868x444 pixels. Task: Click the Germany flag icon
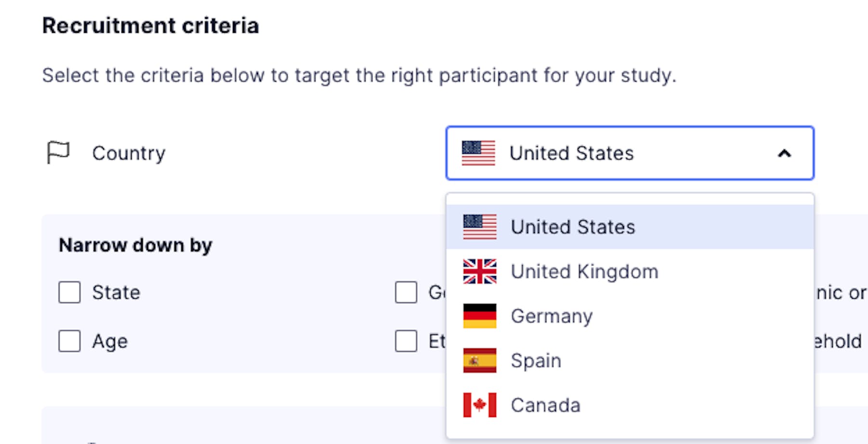coord(480,316)
